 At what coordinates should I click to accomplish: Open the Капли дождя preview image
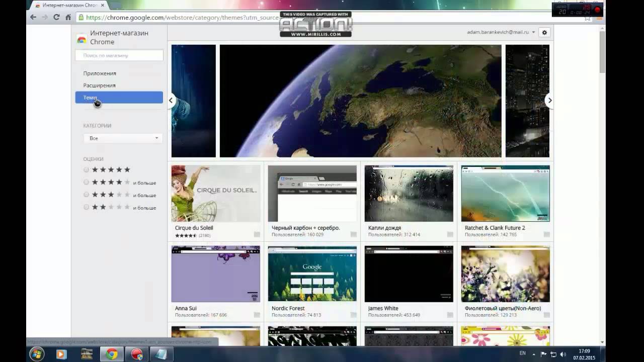point(409,194)
